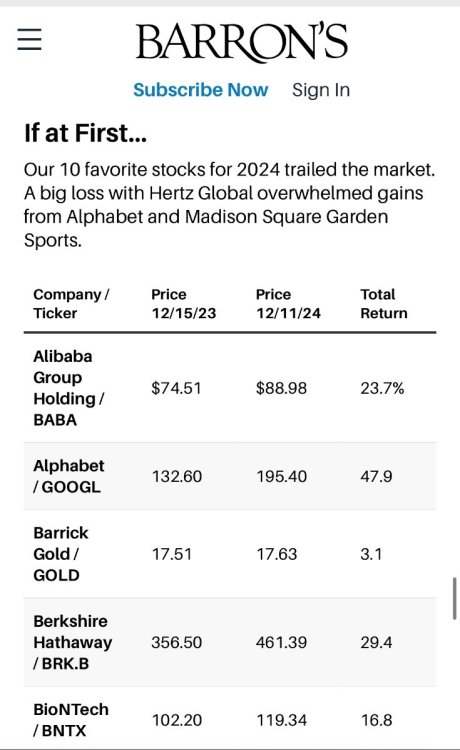460x750 pixels.
Task: Select the Company / Ticker column header
Action: click(x=71, y=304)
